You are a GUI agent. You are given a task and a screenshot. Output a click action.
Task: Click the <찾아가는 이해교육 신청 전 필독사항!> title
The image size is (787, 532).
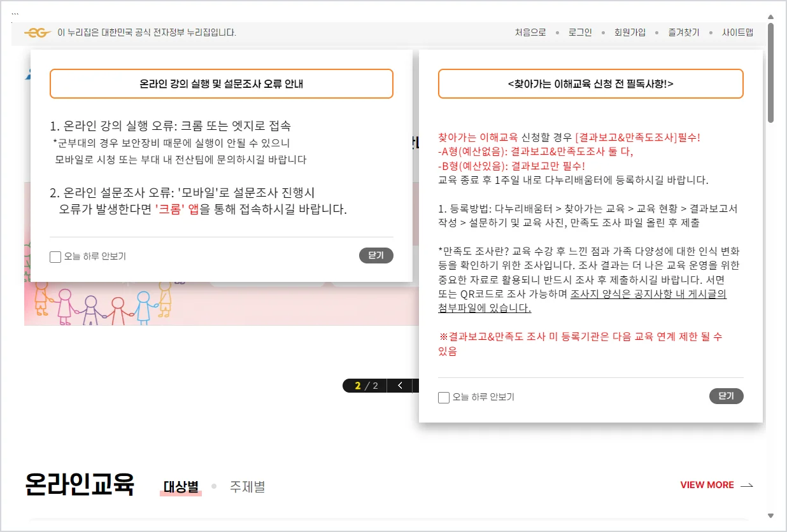(591, 83)
